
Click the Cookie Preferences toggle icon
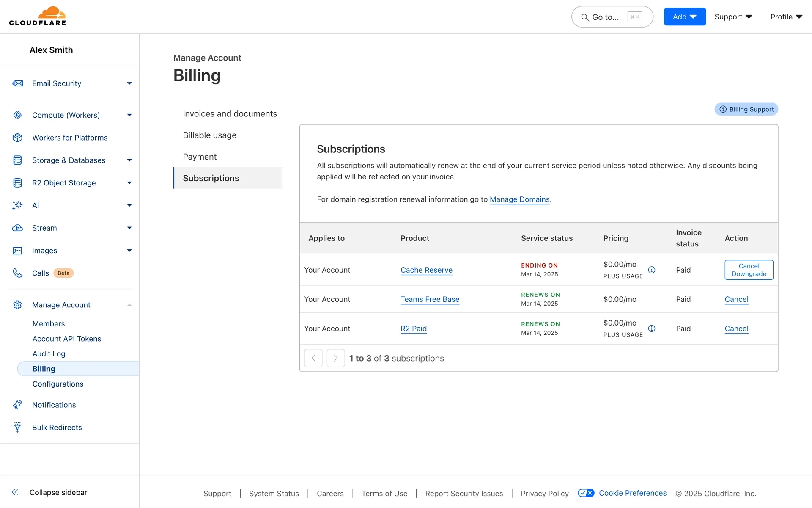pos(586,493)
